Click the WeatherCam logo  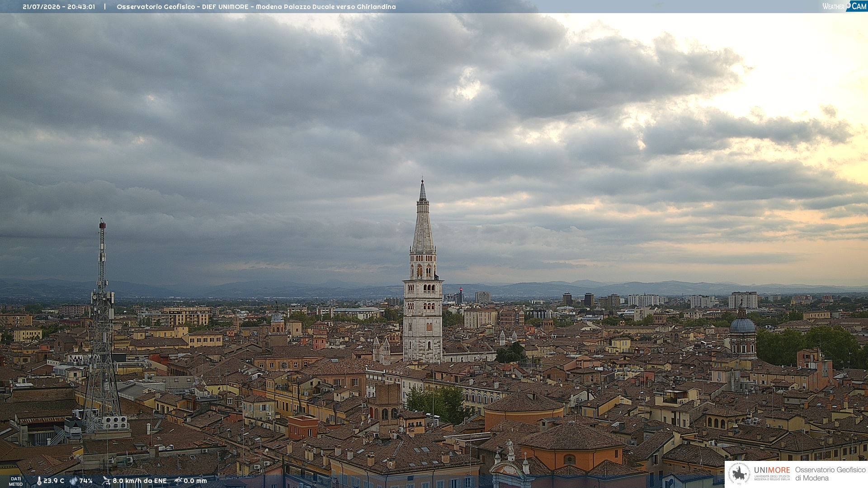[844, 6]
